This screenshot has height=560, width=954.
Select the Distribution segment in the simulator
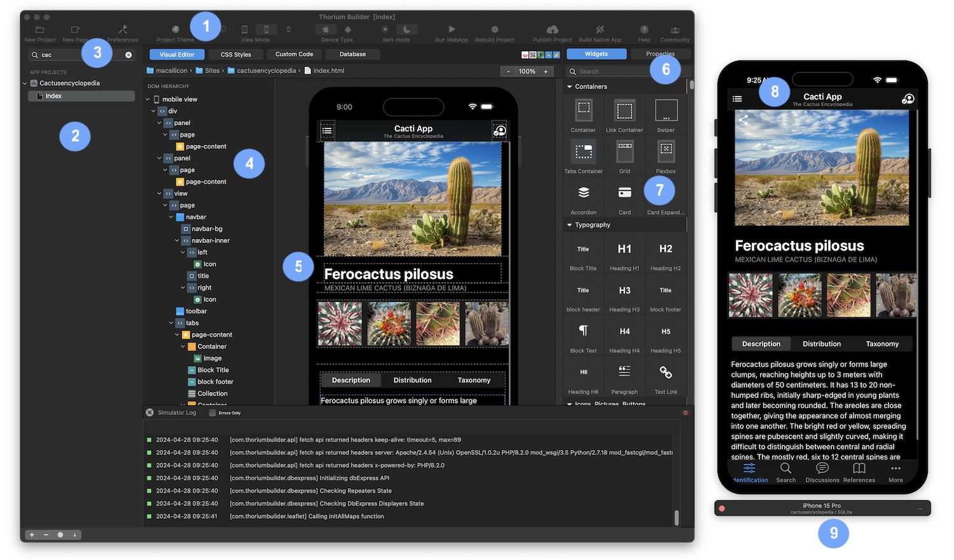point(821,344)
